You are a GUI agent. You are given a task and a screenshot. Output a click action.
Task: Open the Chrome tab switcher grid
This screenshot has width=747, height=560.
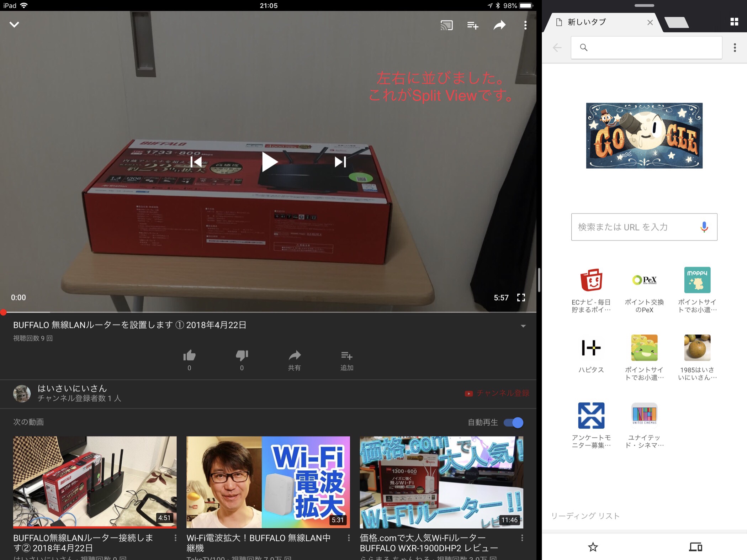coord(734,22)
